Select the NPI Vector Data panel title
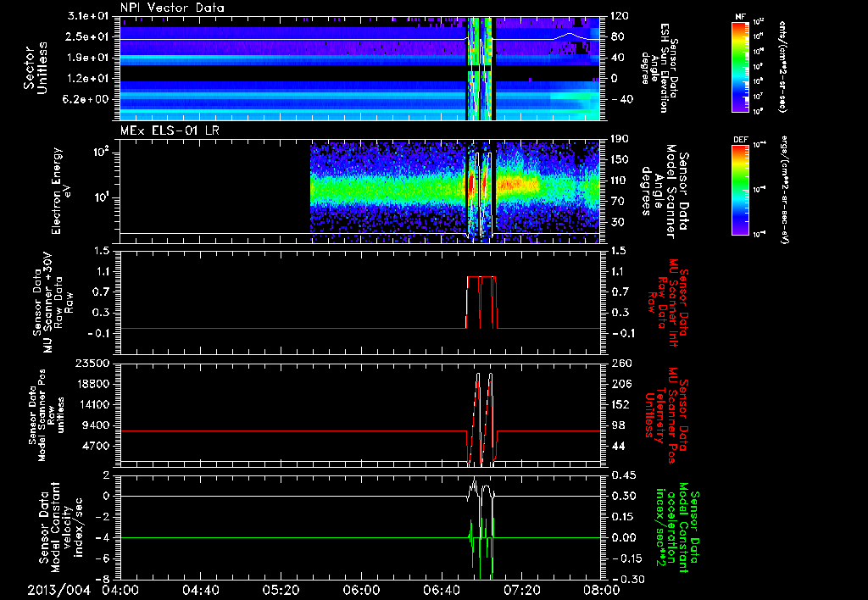This screenshot has height=600, width=868. [x=172, y=8]
